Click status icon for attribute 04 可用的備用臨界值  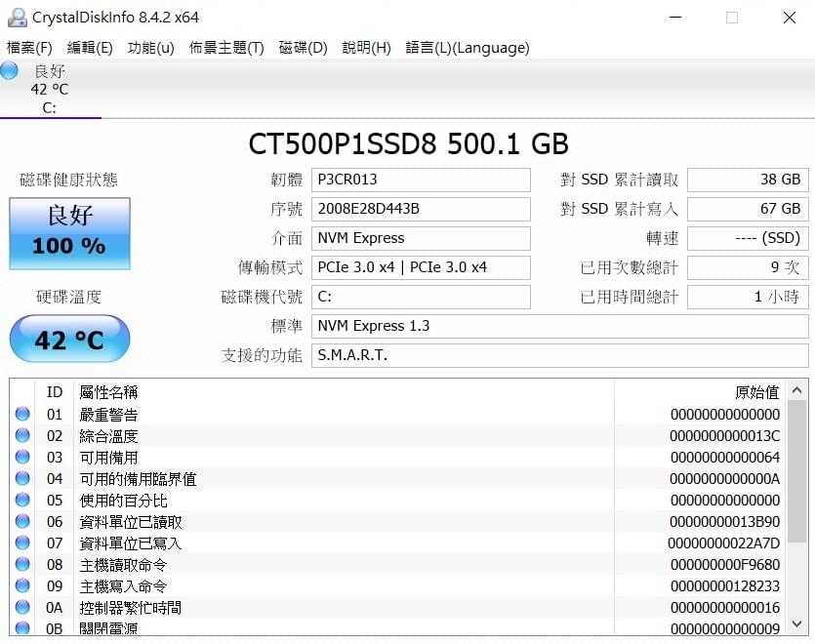[22, 478]
